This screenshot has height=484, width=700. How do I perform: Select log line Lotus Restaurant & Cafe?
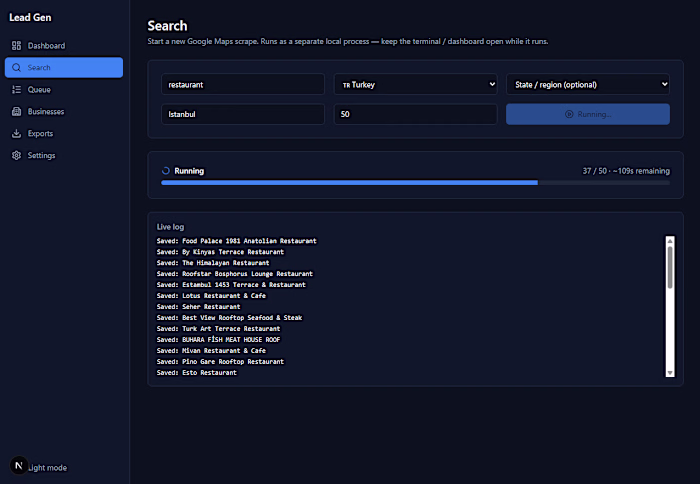click(211, 296)
